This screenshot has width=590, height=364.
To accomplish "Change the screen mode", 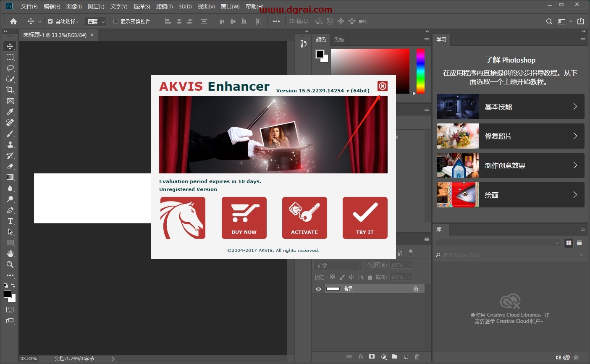I will 10,321.
